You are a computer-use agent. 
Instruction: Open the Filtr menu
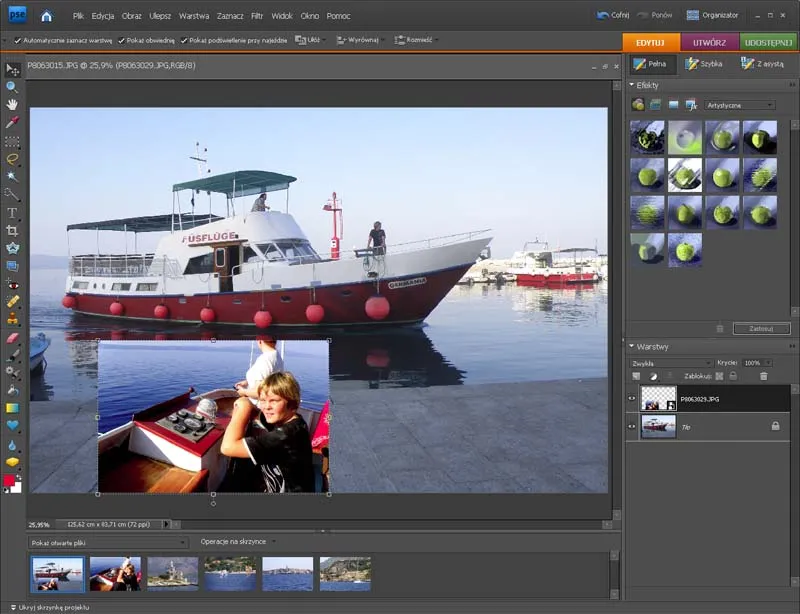coord(257,16)
